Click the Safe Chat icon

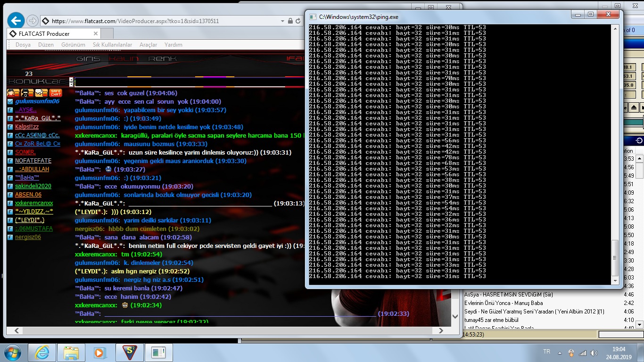coord(56,93)
